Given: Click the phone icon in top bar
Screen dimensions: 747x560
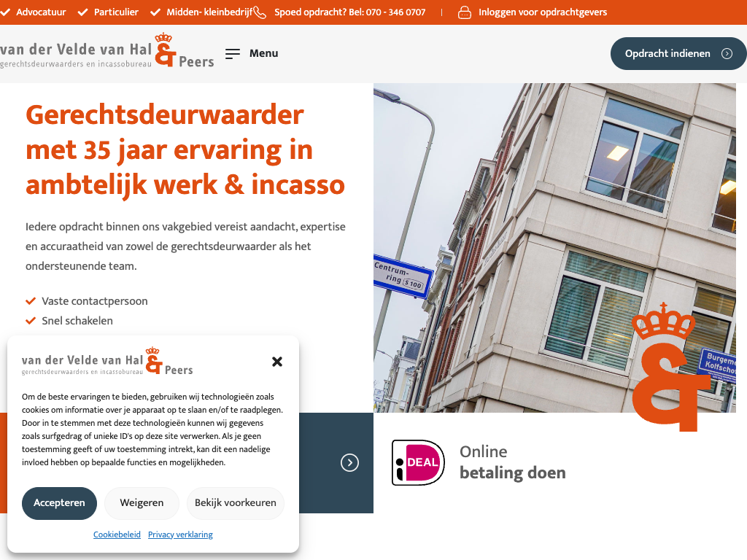Looking at the screenshot, I should pyautogui.click(x=260, y=12).
